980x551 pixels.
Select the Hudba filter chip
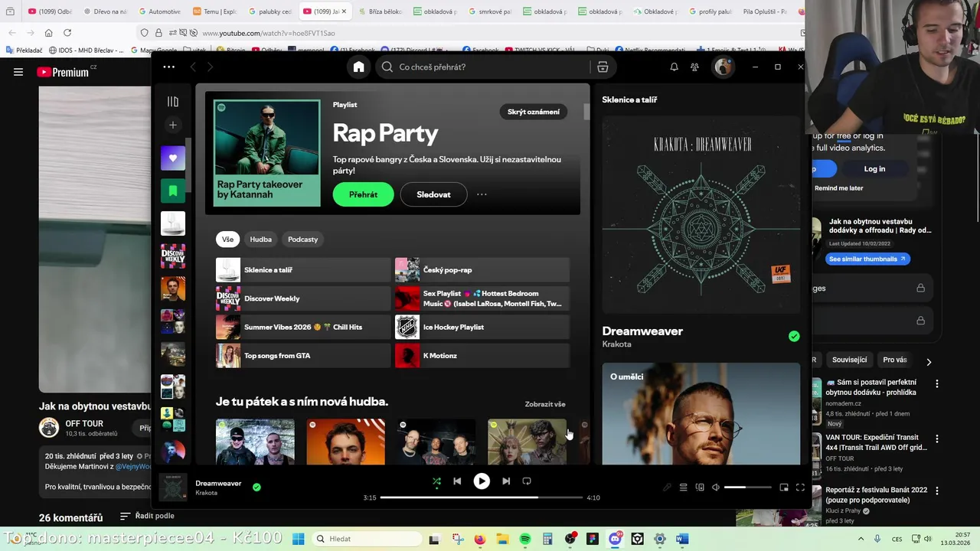click(x=260, y=240)
